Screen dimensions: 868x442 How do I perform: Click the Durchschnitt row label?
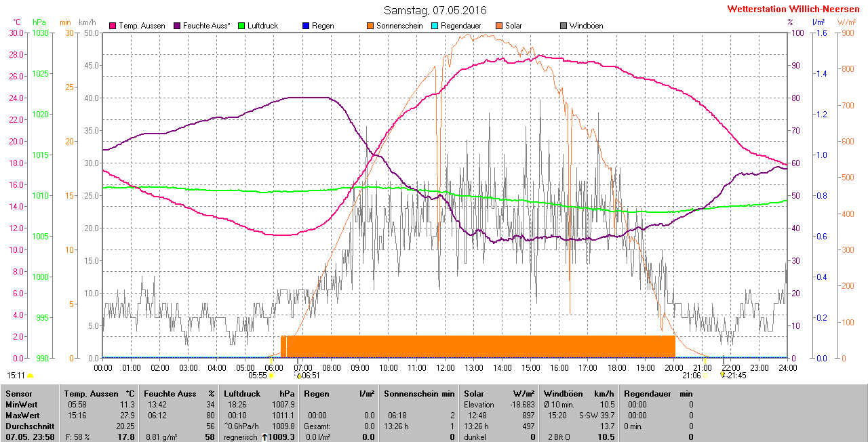point(28,426)
